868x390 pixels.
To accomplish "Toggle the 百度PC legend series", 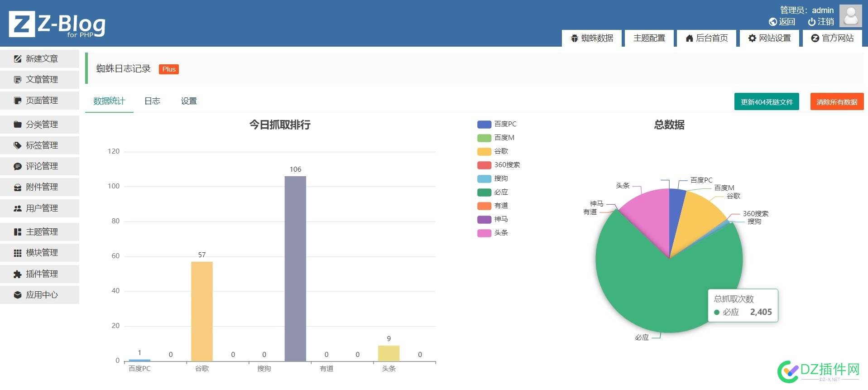I will coord(497,124).
